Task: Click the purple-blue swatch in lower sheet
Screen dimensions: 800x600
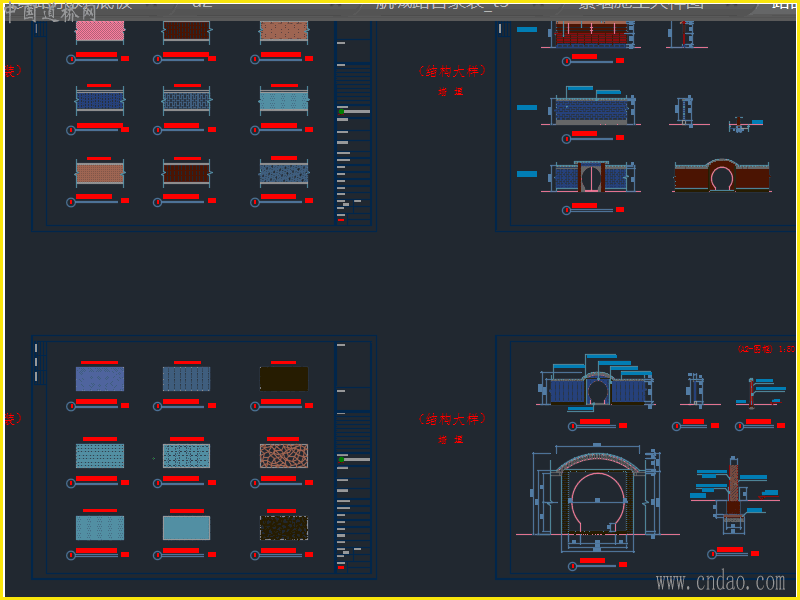Action: [x=100, y=379]
